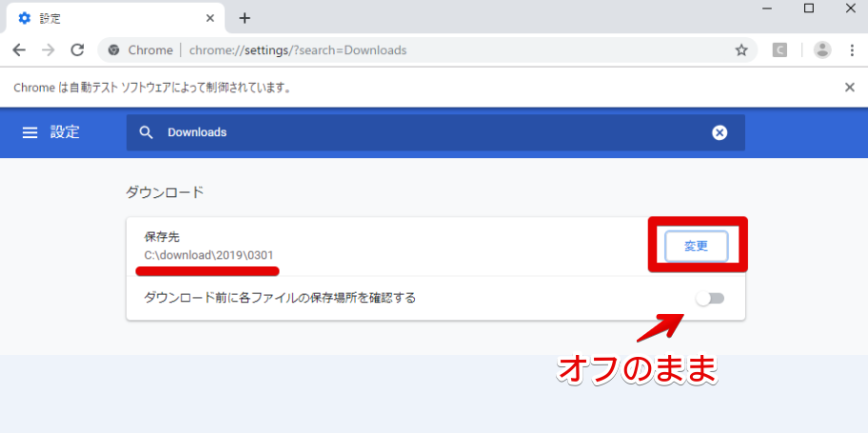Click the automated test software notice text
This screenshot has height=433, width=868.
152,88
